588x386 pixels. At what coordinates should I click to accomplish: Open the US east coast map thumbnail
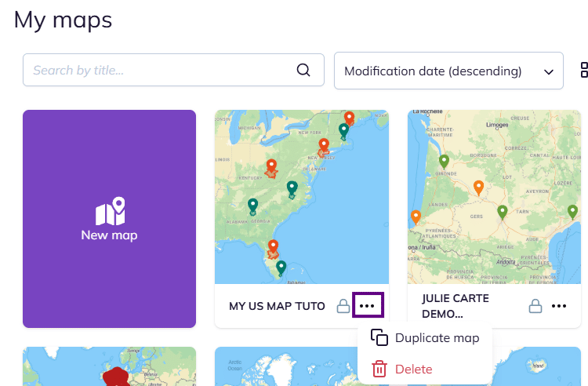coord(301,196)
